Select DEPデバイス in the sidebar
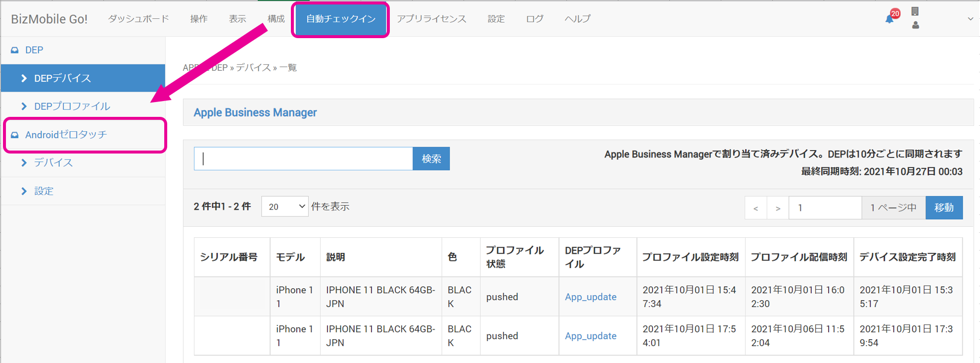The image size is (980, 363). pos(62,78)
